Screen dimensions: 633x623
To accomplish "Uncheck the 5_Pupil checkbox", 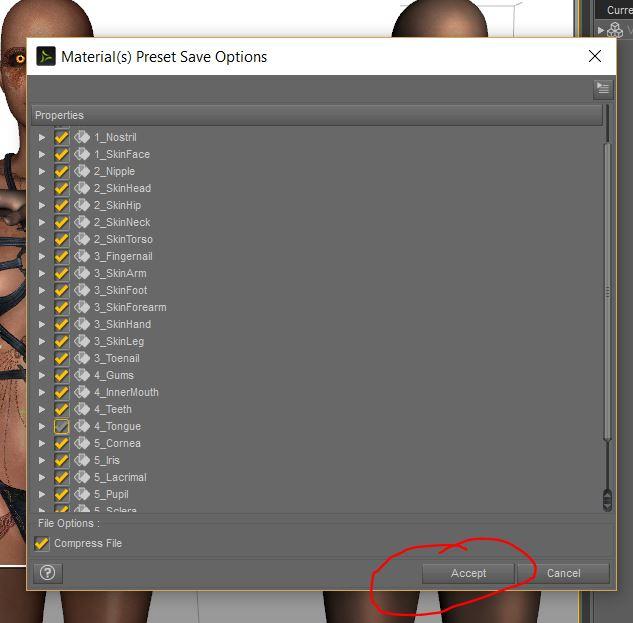I will (x=61, y=494).
